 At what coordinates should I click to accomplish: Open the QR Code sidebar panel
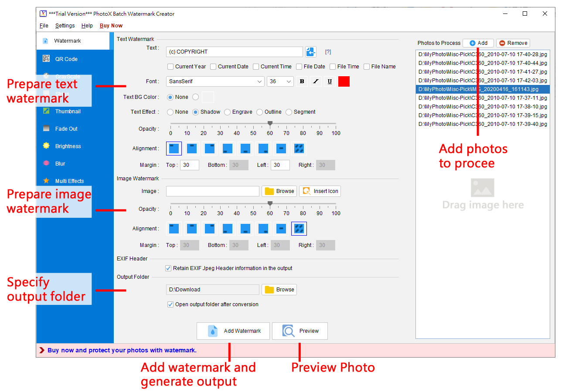[66, 59]
